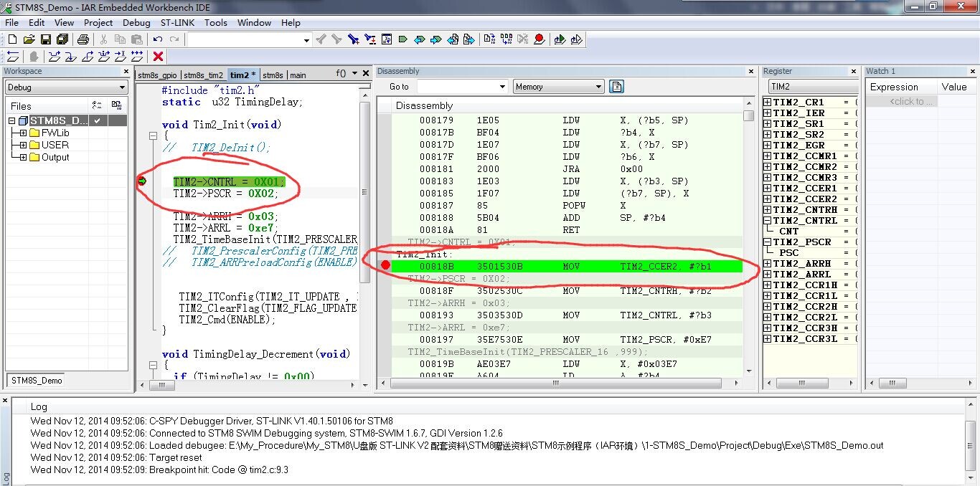This screenshot has width=980, height=486.
Task: Expand the FWLib folder node
Action: 23,133
